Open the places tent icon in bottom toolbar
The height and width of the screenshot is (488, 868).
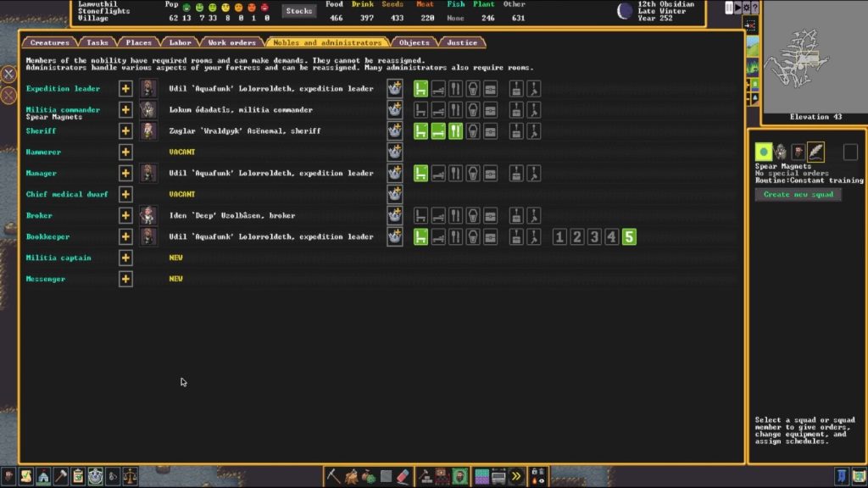43,476
